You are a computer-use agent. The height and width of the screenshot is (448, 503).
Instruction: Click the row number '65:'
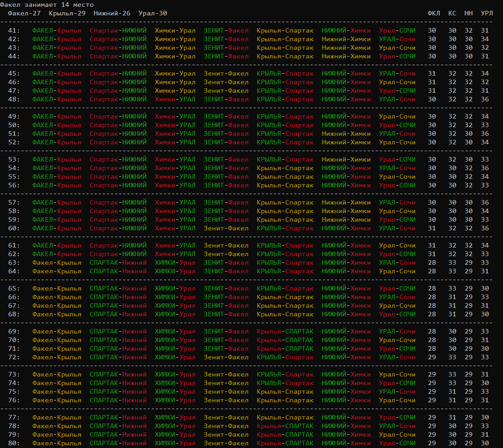(14, 288)
